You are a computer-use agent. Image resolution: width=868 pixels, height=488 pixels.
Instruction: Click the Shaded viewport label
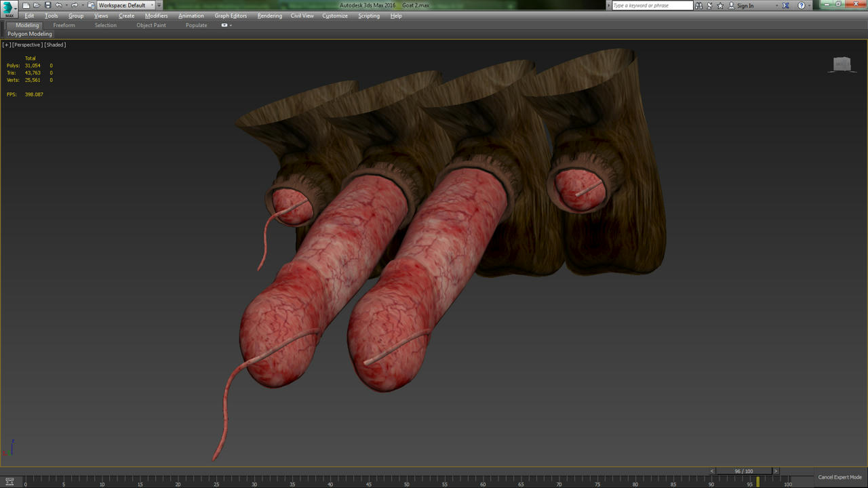(x=55, y=45)
